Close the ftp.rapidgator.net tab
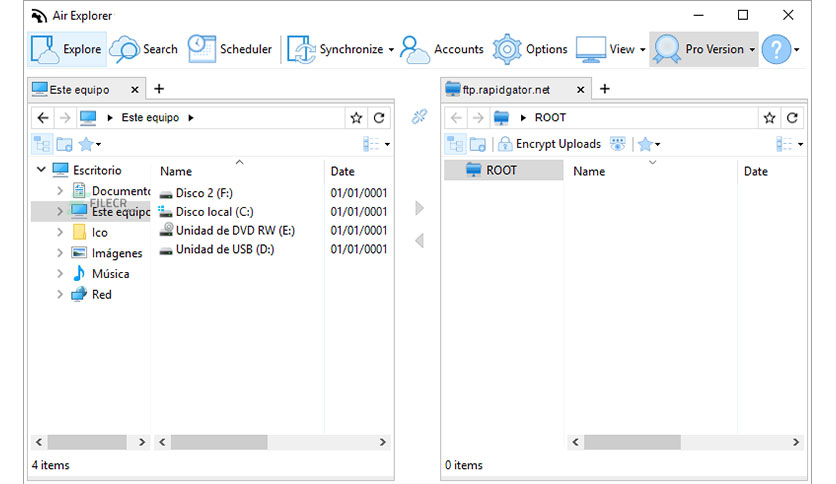Image resolution: width=836 pixels, height=484 pixels. [x=581, y=90]
